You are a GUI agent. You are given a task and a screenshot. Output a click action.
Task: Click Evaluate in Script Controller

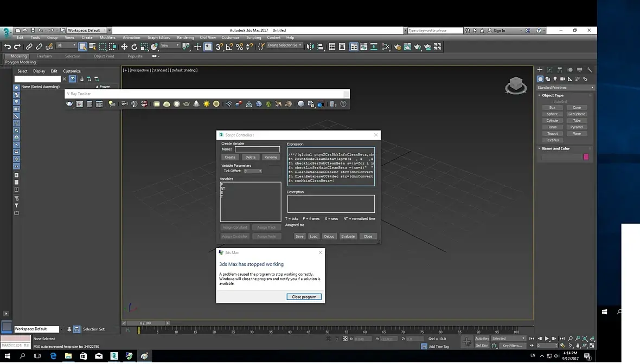[348, 236]
